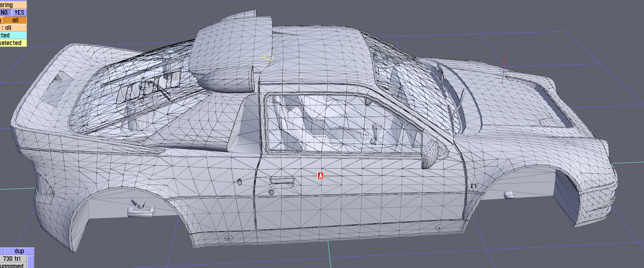Viewport: 644px width, 268px height.
Task: Click the ": all" label row
Action: pos(13,28)
